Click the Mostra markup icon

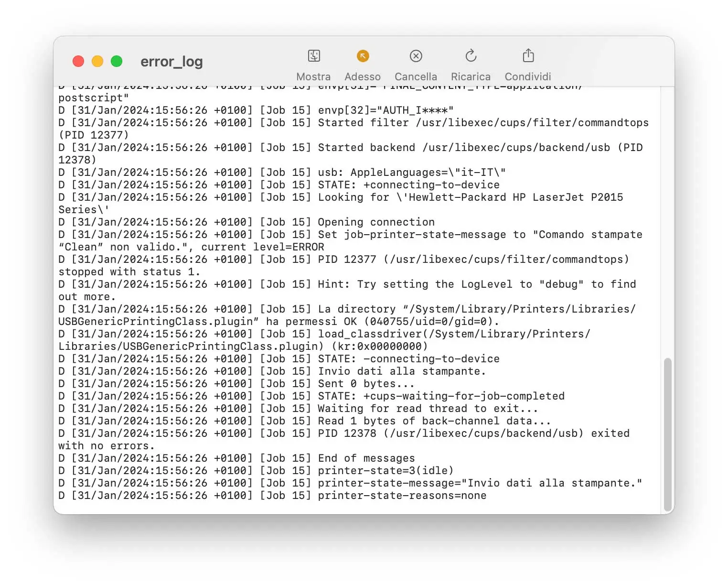313,56
